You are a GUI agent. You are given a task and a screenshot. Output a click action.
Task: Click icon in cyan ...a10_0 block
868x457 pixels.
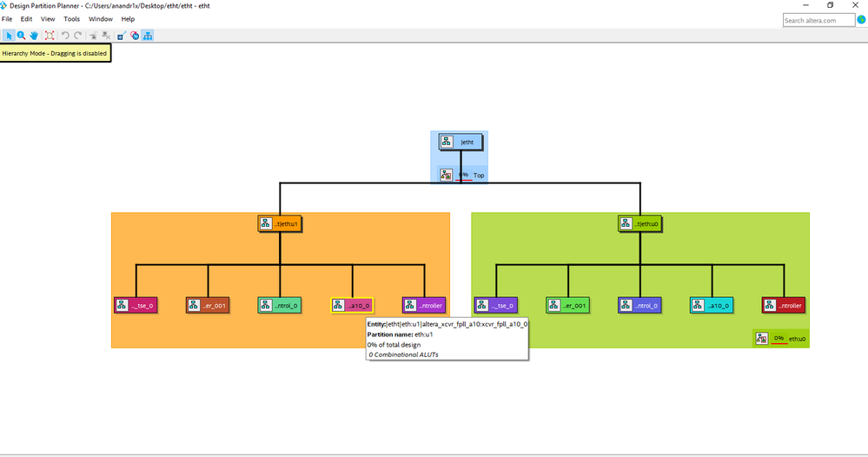point(698,306)
